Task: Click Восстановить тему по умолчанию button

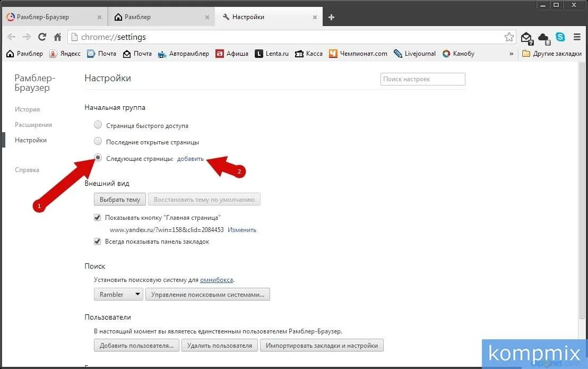Action: point(204,200)
